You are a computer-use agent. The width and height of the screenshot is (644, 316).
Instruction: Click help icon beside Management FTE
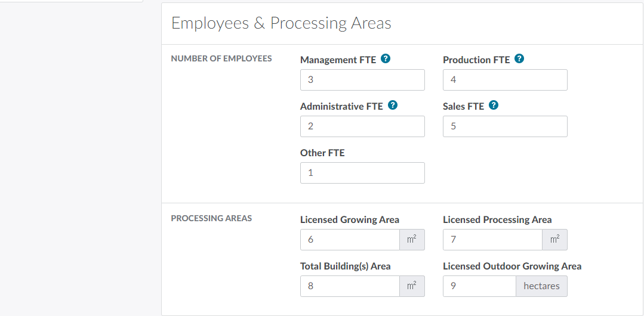coord(386,59)
